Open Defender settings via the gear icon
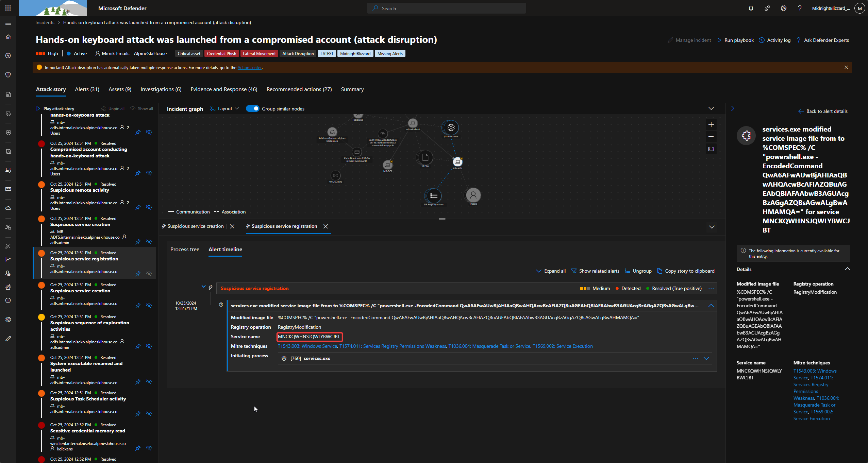Screen dimensions: 868x463 click(783, 8)
